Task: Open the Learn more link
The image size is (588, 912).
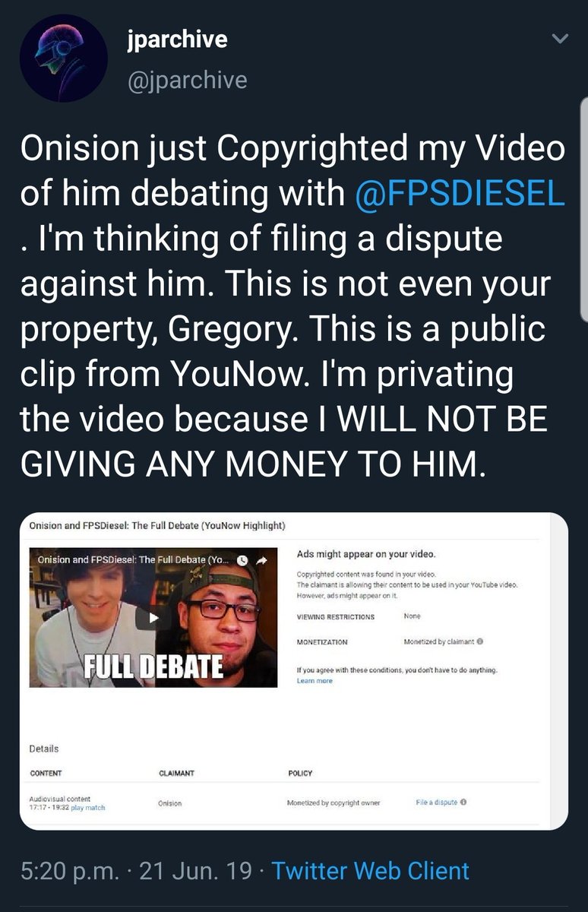Action: (x=315, y=681)
